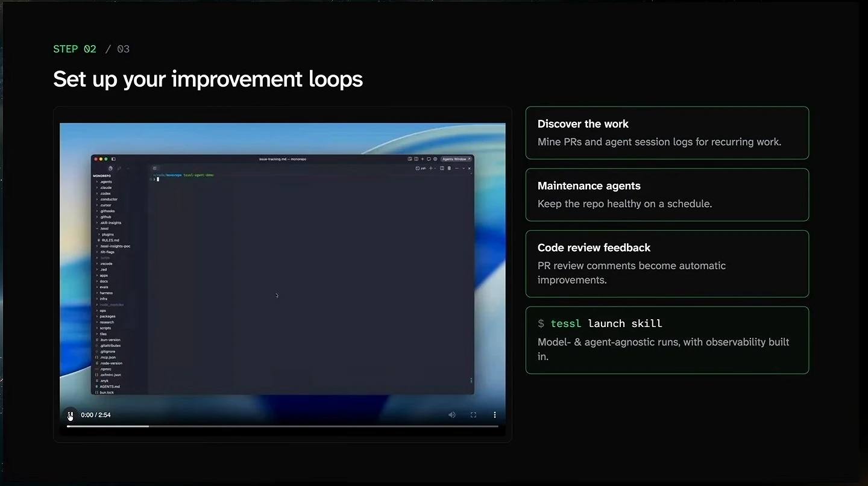Screen dimensions: 868x486
Task: Toggle the editor's left sidebar panel icon
Action: [x=113, y=159]
